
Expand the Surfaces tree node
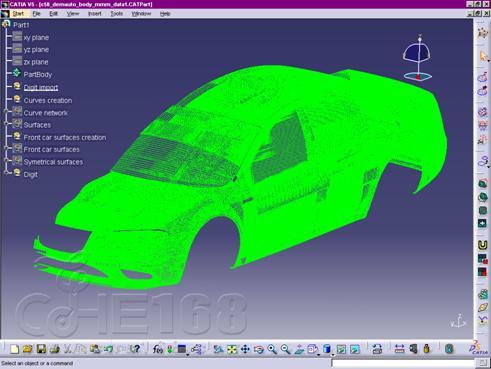pyautogui.click(x=6, y=124)
